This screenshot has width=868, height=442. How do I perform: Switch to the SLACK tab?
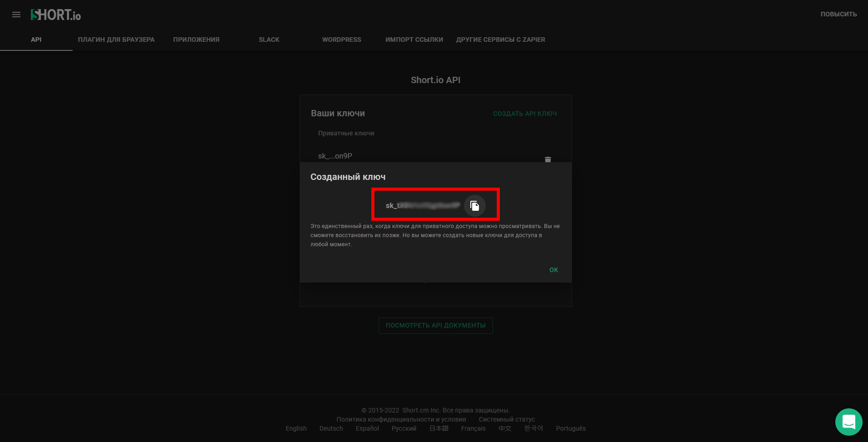click(x=269, y=40)
